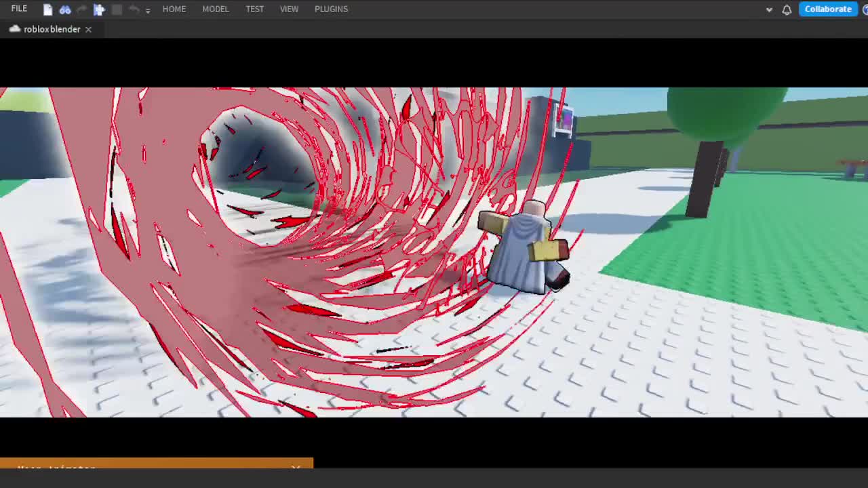Open the PLUGINS tab
The width and height of the screenshot is (868, 488).
[331, 9]
